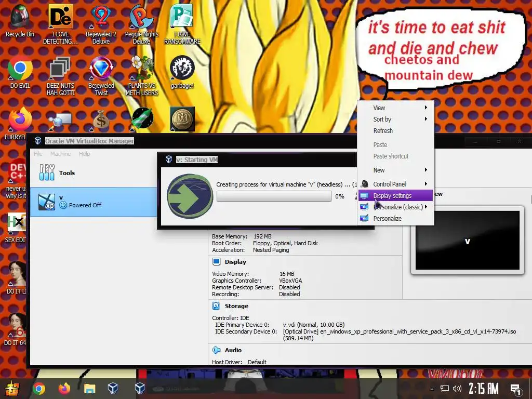Click the Display section icon in VirtualBox
This screenshot has width=532, height=399.
click(216, 262)
